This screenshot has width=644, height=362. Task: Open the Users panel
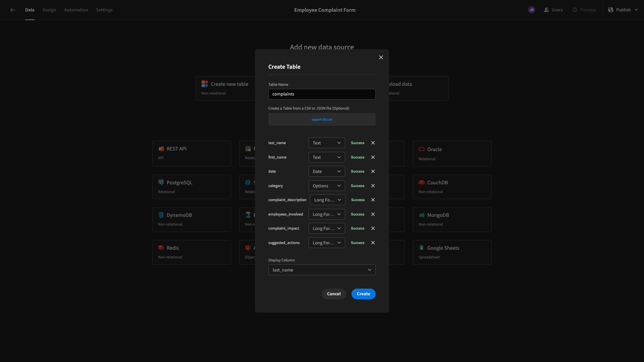(553, 10)
